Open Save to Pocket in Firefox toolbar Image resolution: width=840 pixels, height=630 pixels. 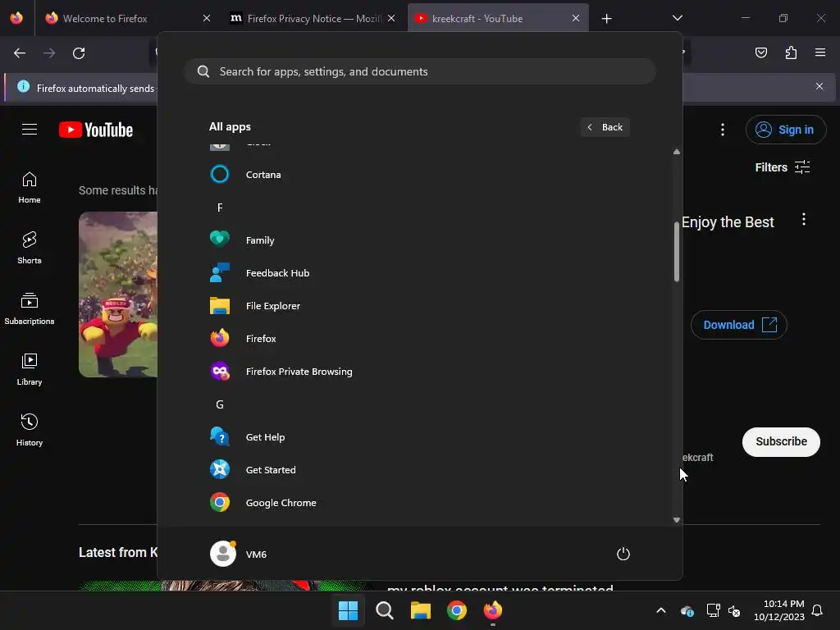[761, 52]
